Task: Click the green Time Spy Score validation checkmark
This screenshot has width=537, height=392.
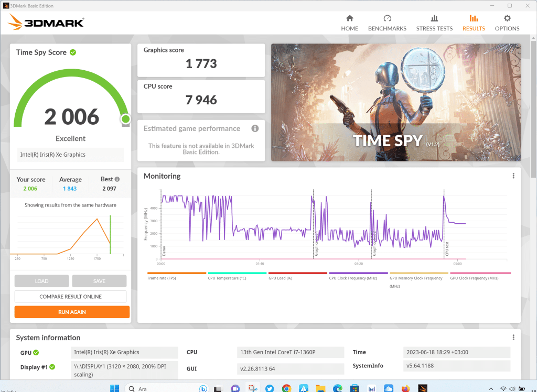Action: coord(73,52)
